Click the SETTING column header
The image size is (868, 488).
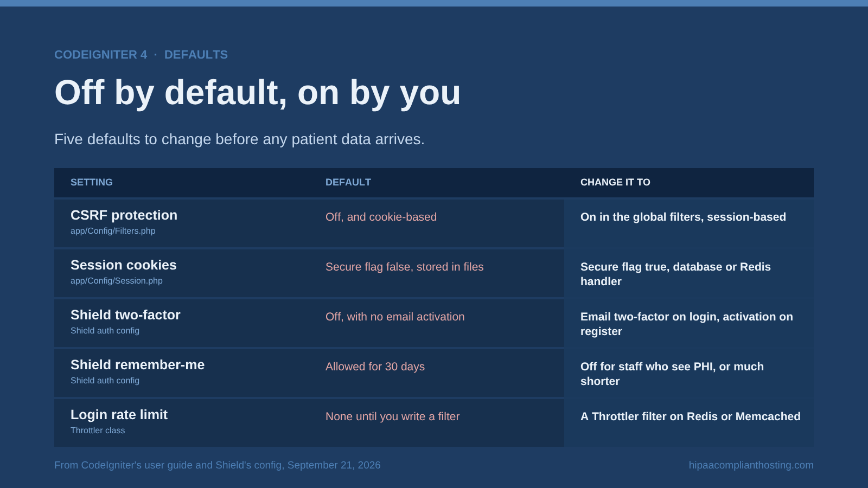click(x=92, y=182)
